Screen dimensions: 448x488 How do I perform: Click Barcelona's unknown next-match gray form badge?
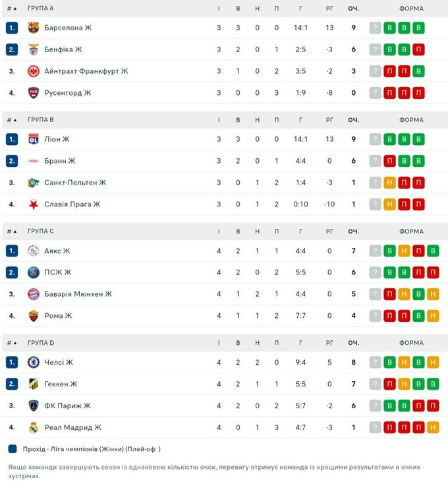(376, 28)
